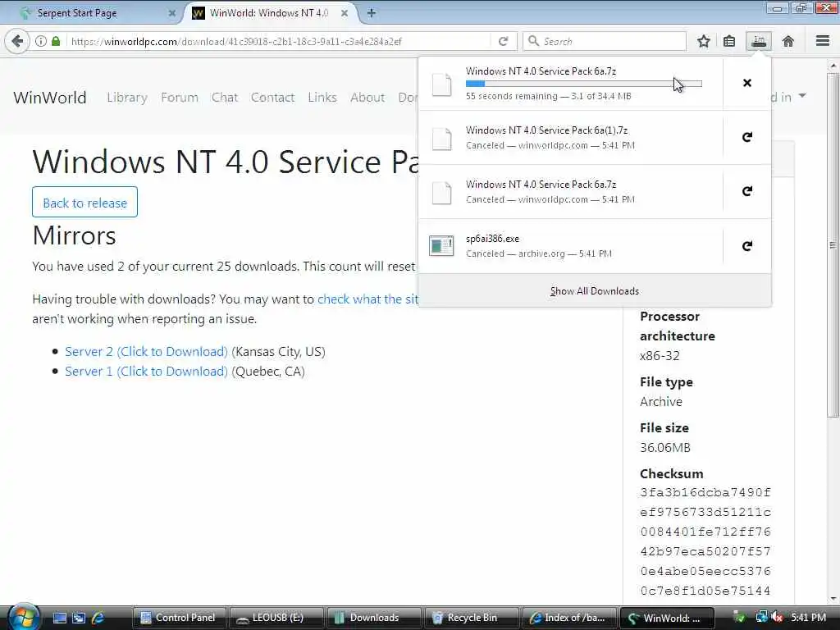The image size is (840, 630).
Task: Click the Back to release button
Action: coord(84,202)
